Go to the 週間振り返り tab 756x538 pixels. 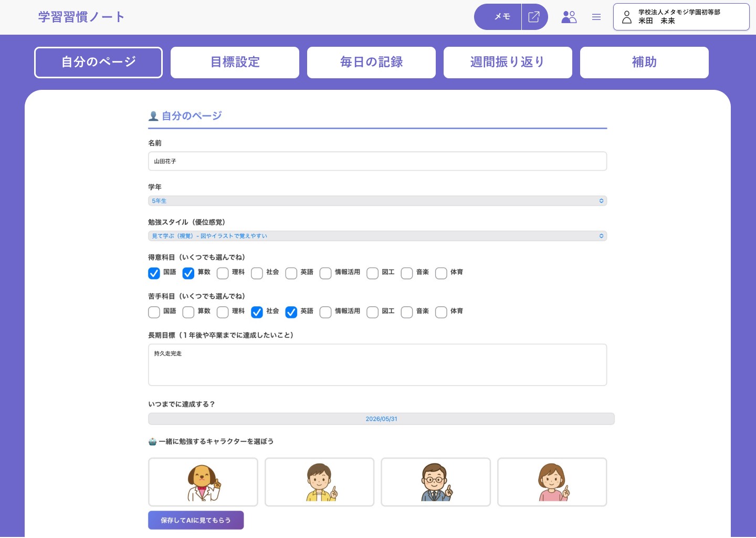(x=508, y=63)
